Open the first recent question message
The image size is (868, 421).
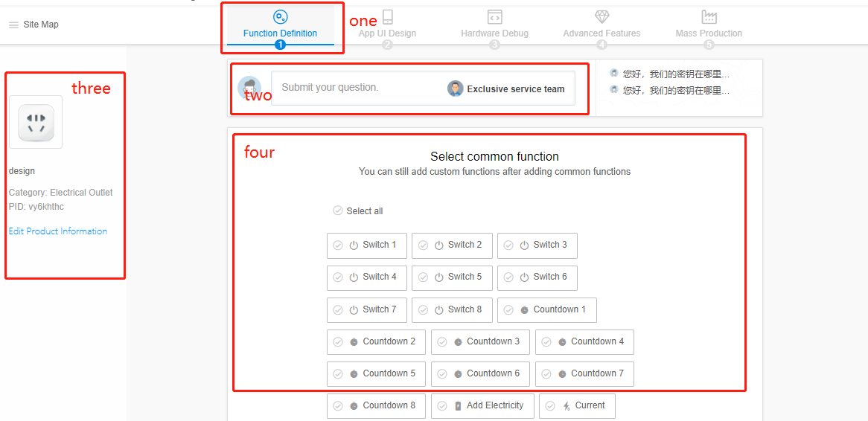[x=675, y=74]
